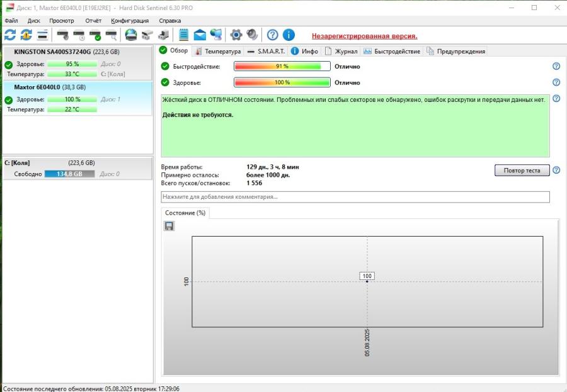Click the Незарегистрированная версия link
This screenshot has height=392, width=567.
(x=364, y=36)
